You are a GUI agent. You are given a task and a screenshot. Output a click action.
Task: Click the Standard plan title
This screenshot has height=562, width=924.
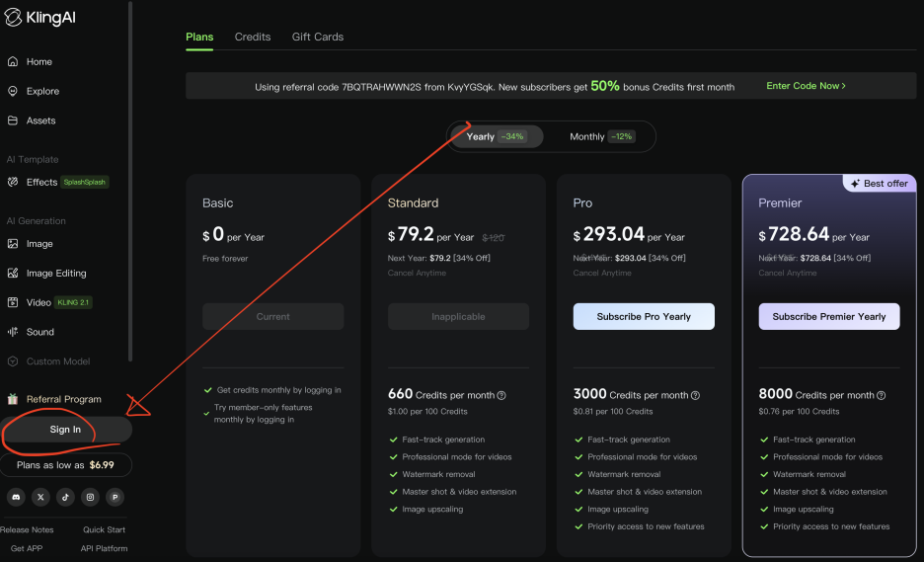pos(413,203)
